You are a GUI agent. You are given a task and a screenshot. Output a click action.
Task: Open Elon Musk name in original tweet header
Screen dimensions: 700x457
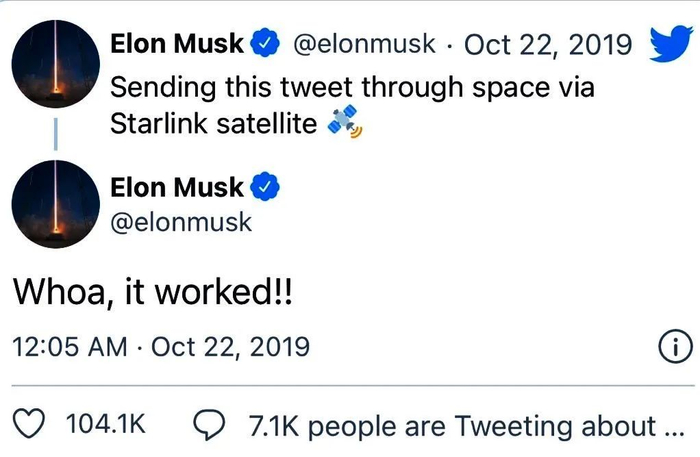pyautogui.click(x=177, y=44)
